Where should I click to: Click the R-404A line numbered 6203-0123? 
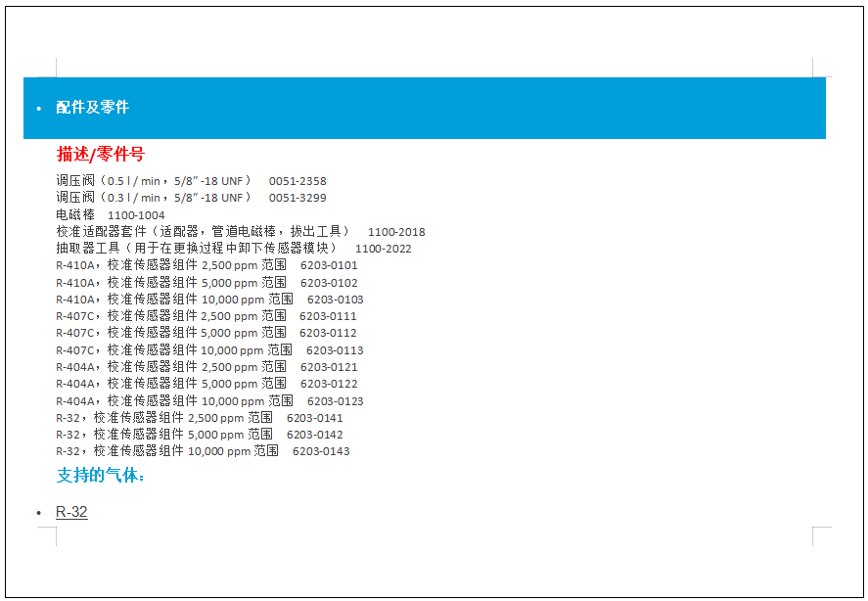pyautogui.click(x=209, y=401)
